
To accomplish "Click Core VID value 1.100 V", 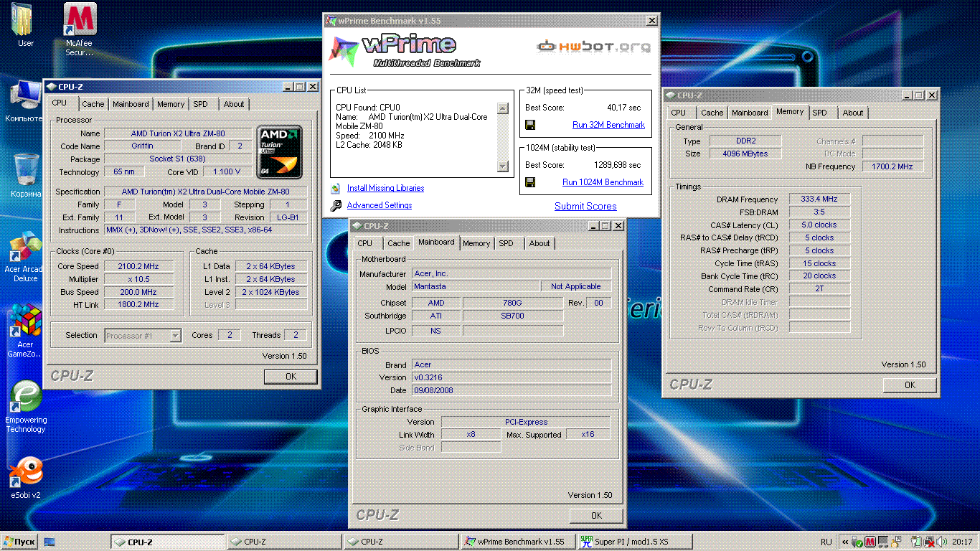I will [227, 172].
